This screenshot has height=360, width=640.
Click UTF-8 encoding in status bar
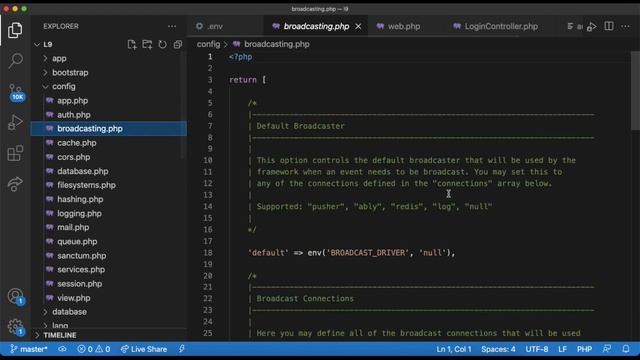tap(537, 349)
